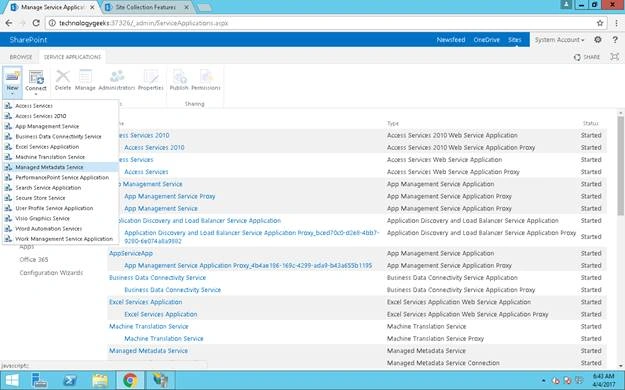Open the App Management Service Proxy link

coord(169,196)
